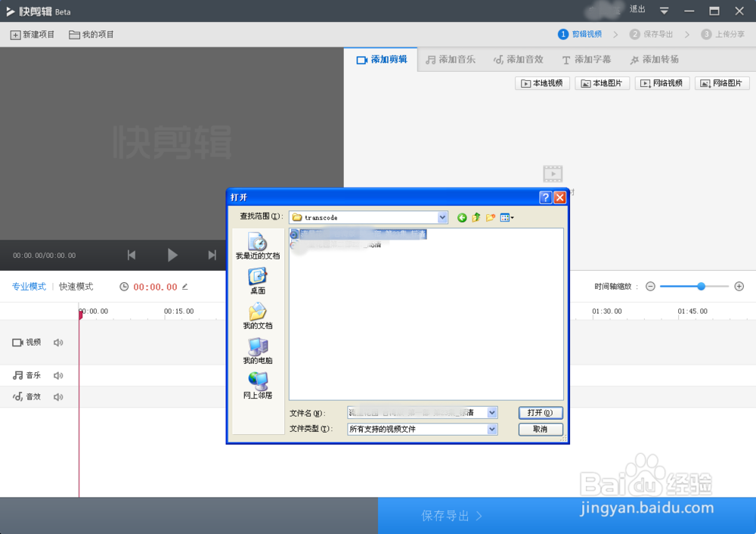Switch to 添加音乐 tab
Image resolution: width=756 pixels, height=534 pixels.
pyautogui.click(x=451, y=59)
